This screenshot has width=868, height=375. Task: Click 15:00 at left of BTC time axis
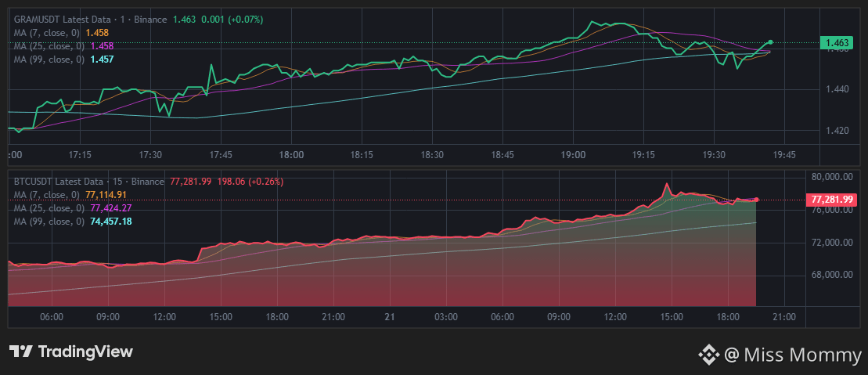coord(221,317)
